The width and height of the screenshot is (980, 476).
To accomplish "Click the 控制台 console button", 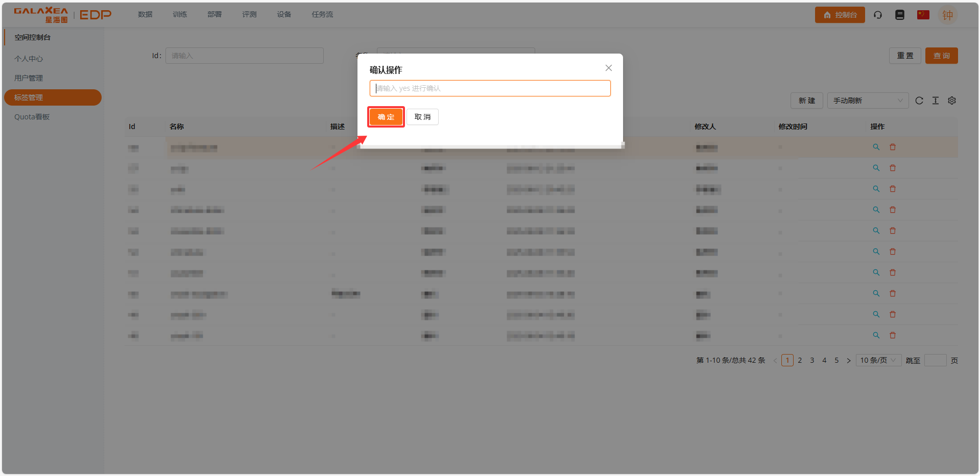I will (x=840, y=15).
